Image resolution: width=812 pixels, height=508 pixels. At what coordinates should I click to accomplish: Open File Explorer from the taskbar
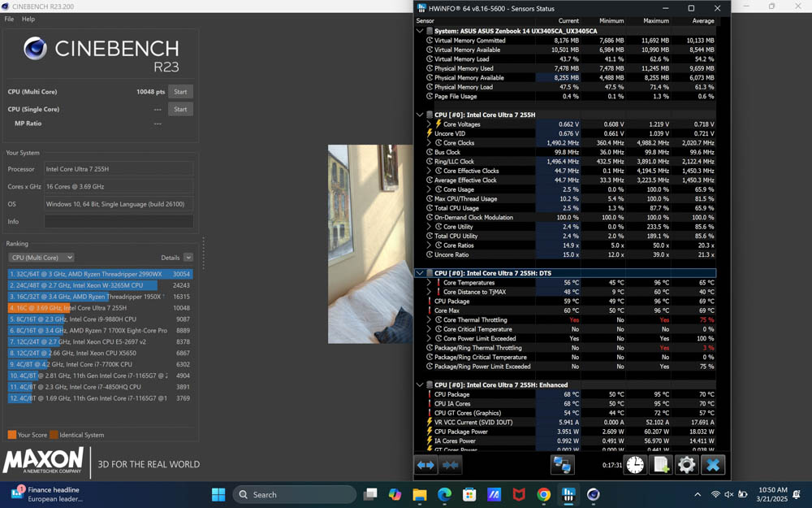(420, 494)
